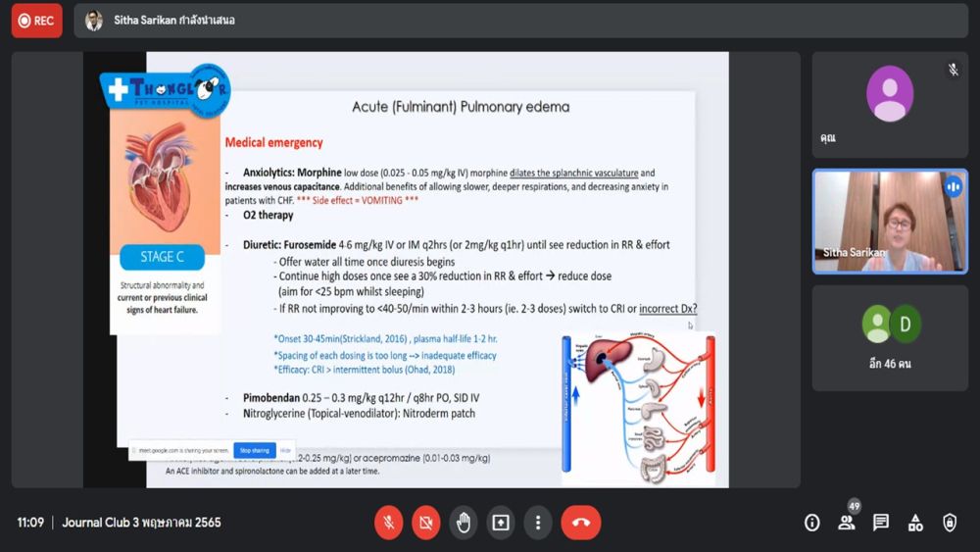The image size is (980, 552).
Task: Open meeting details info icon
Action: 811,523
